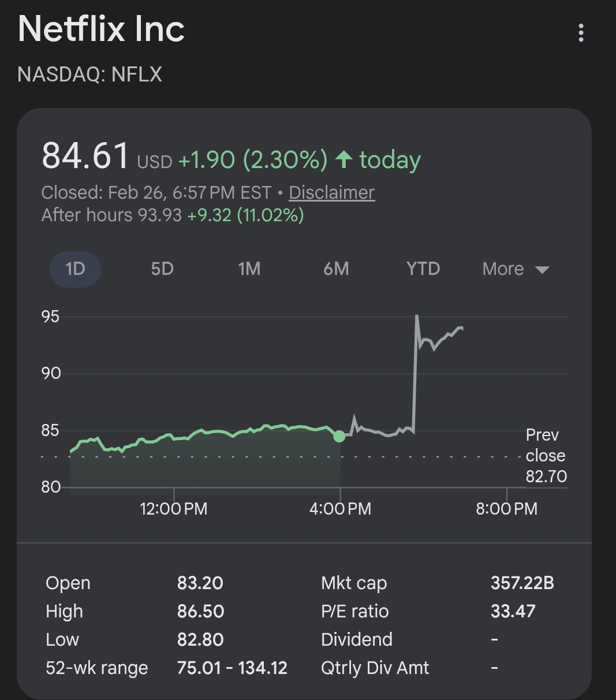Click the 52-wk range values
The width and height of the screenshot is (616, 700).
coord(232,668)
